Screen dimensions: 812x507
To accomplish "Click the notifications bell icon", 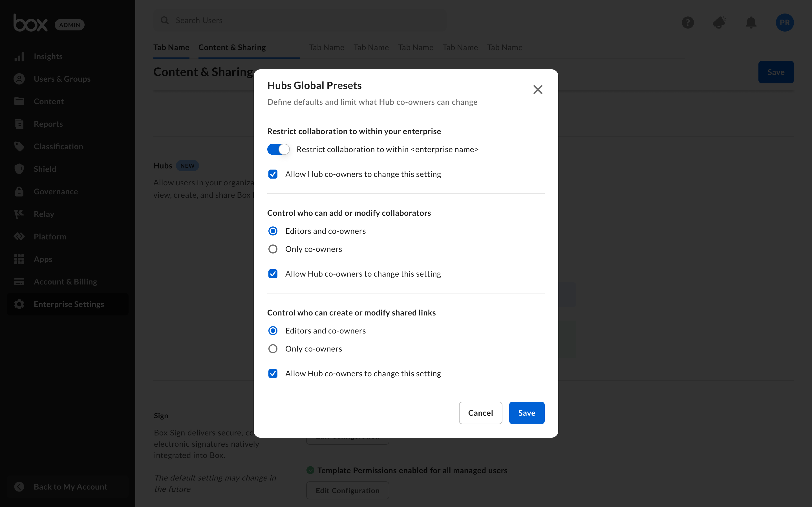I will (x=751, y=23).
